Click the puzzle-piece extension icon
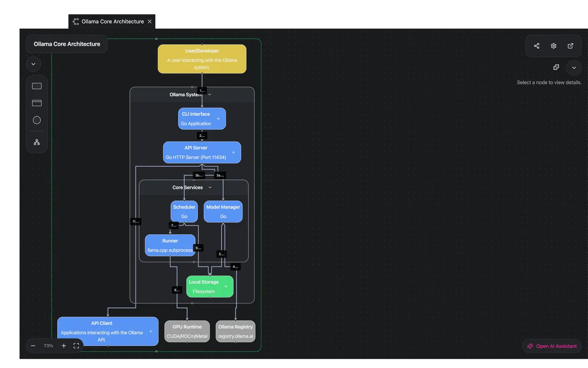Screen dimensions: 588x368 tap(556, 68)
